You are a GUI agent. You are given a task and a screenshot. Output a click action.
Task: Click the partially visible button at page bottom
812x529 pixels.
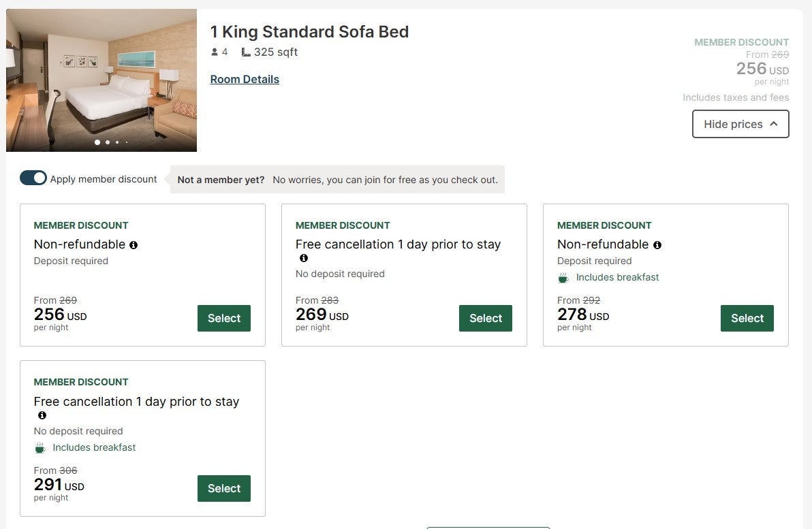click(488, 528)
